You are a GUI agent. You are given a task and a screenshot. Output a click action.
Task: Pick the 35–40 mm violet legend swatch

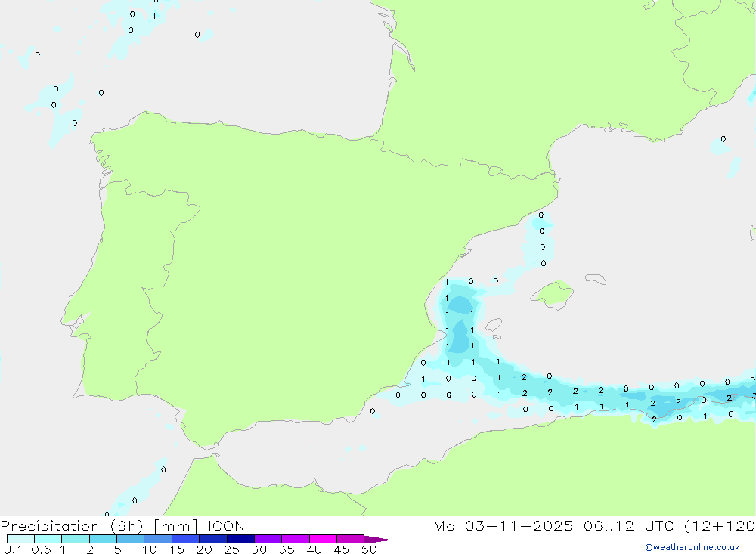click(x=295, y=539)
